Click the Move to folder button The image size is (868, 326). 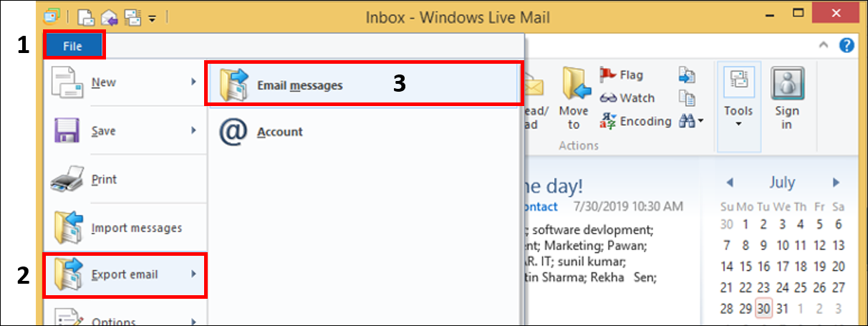click(574, 97)
